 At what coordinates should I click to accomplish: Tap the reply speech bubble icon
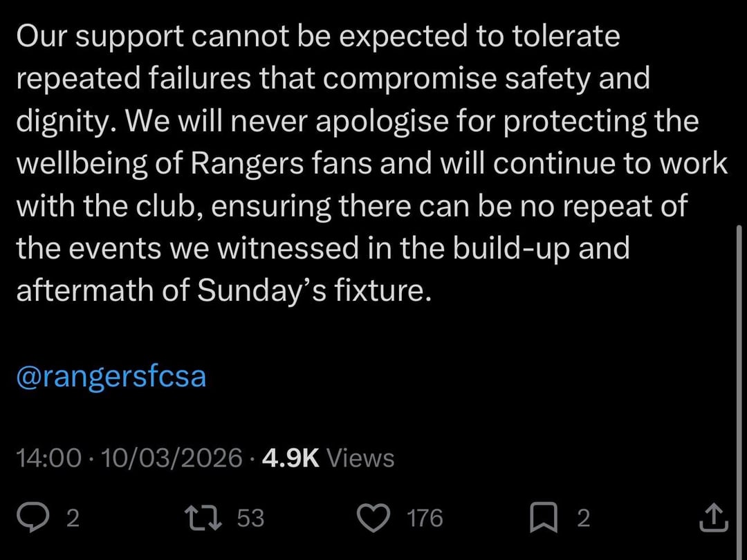31,518
